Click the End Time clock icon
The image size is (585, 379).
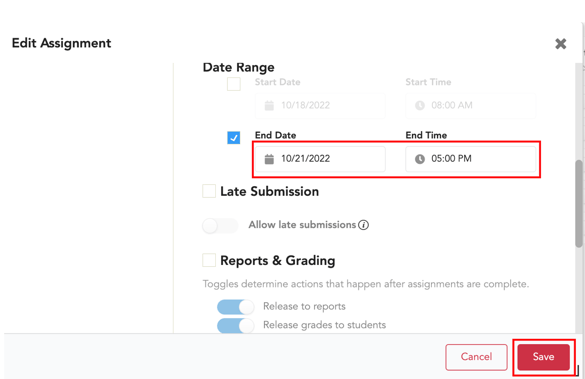click(420, 159)
